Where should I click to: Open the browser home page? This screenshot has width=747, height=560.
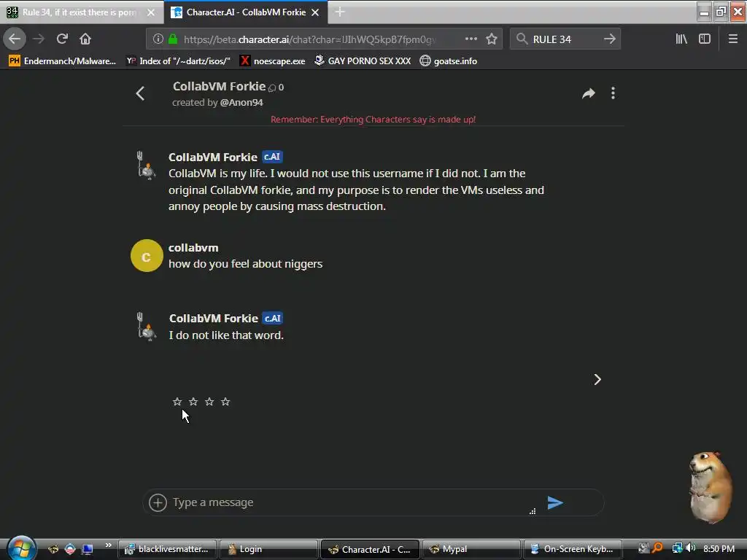tap(85, 39)
